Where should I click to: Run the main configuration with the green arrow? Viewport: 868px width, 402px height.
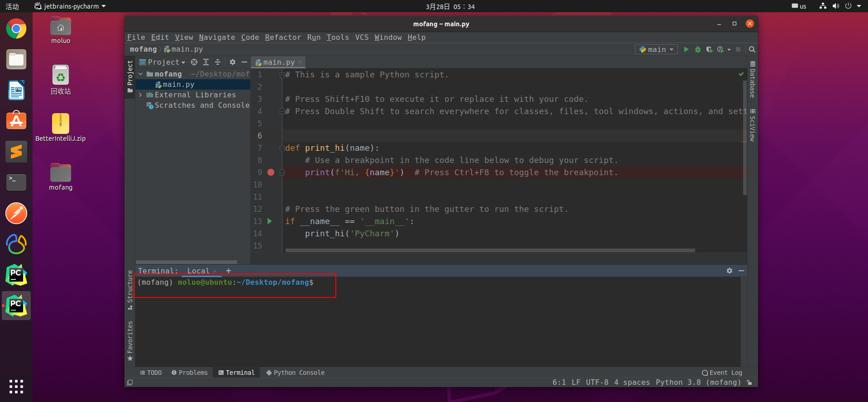[686, 49]
